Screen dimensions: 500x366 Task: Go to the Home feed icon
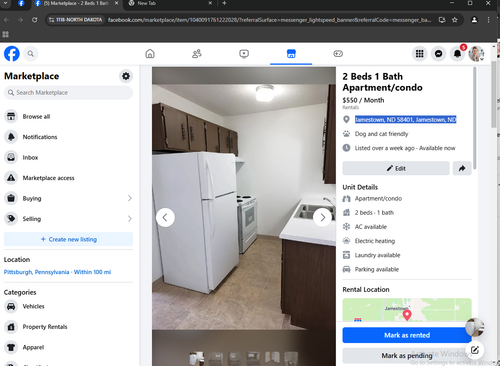click(x=150, y=54)
